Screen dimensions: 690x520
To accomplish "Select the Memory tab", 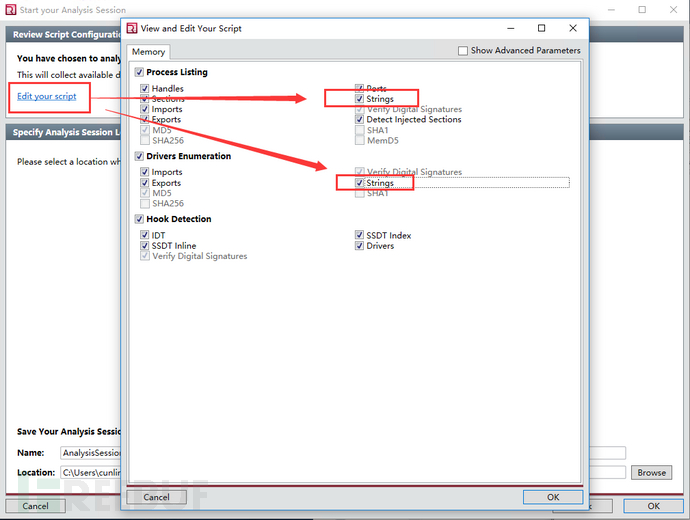I will pos(148,52).
